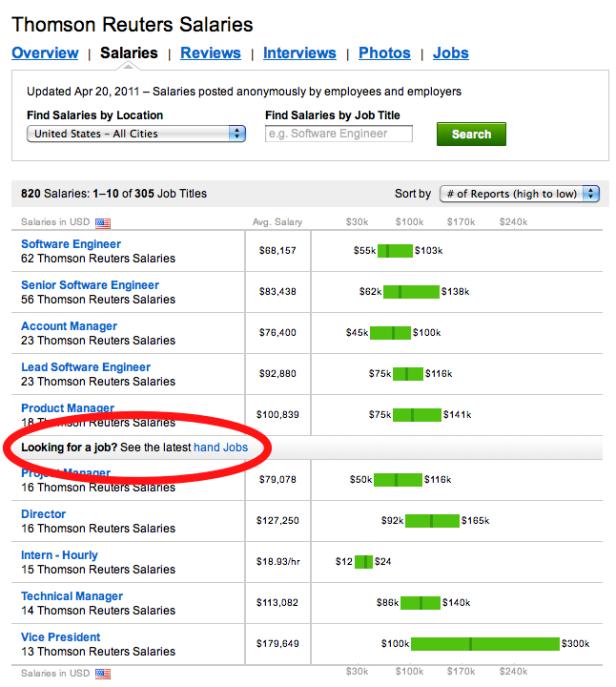Open the Lead Software Engineer link
Screen dimensions: 616x687
[86, 367]
